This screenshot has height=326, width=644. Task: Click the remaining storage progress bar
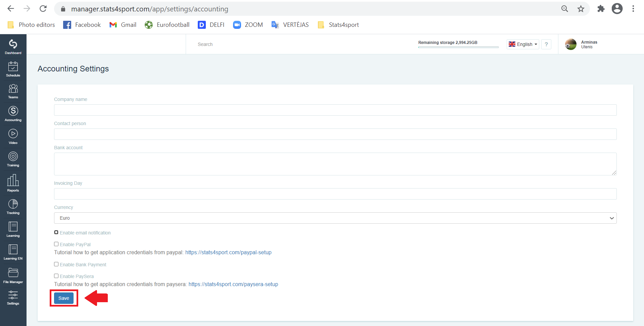[458, 47]
